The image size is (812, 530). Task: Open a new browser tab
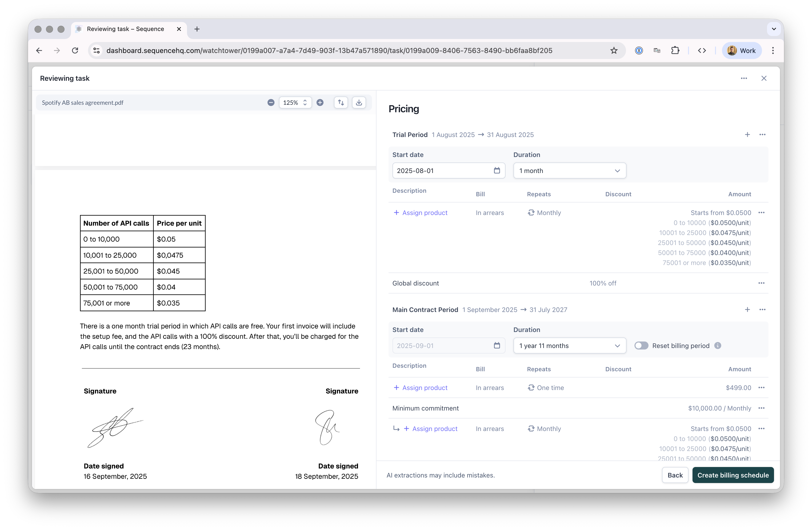[x=197, y=29]
